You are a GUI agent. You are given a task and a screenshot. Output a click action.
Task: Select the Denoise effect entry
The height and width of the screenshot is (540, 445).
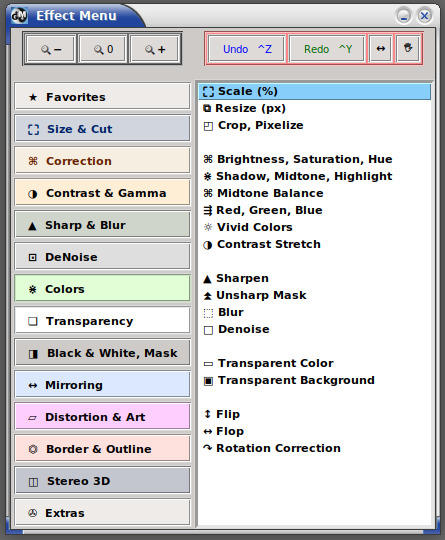[314, 329]
